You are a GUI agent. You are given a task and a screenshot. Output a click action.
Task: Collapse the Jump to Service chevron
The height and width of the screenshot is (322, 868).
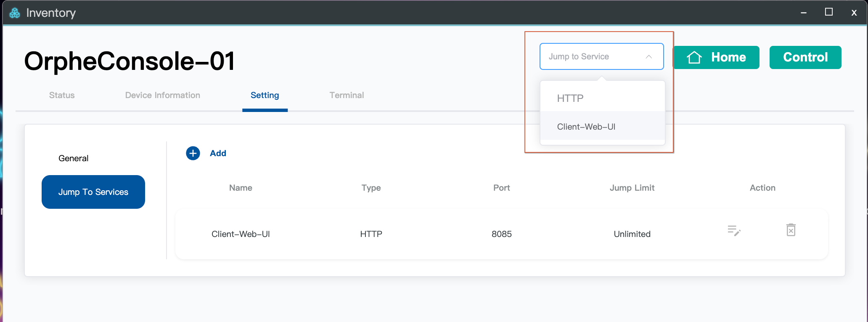click(x=648, y=56)
